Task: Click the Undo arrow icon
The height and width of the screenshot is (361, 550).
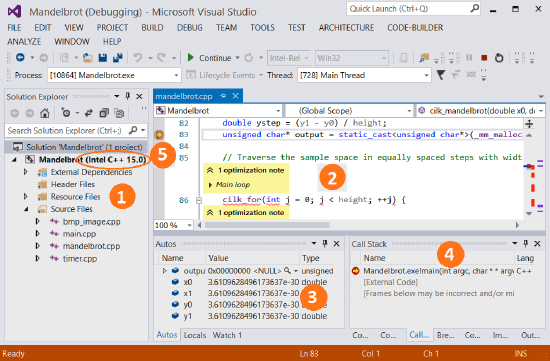Action: point(138,58)
